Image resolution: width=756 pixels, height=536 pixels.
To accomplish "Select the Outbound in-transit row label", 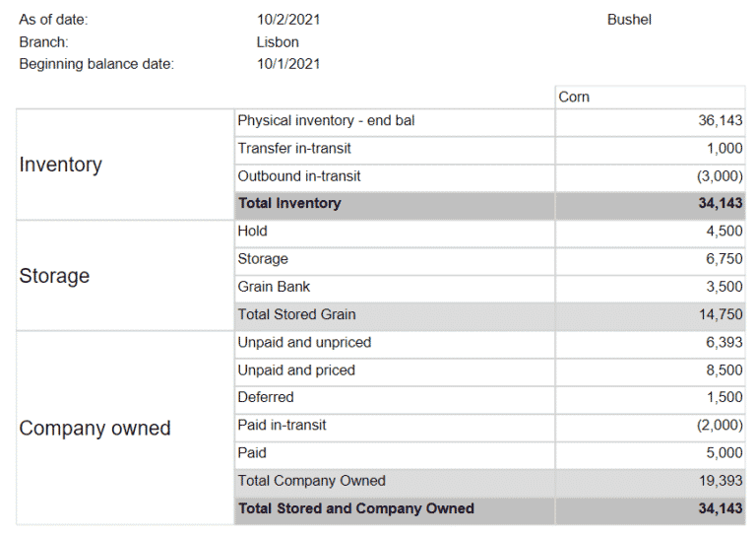I will (x=299, y=176).
